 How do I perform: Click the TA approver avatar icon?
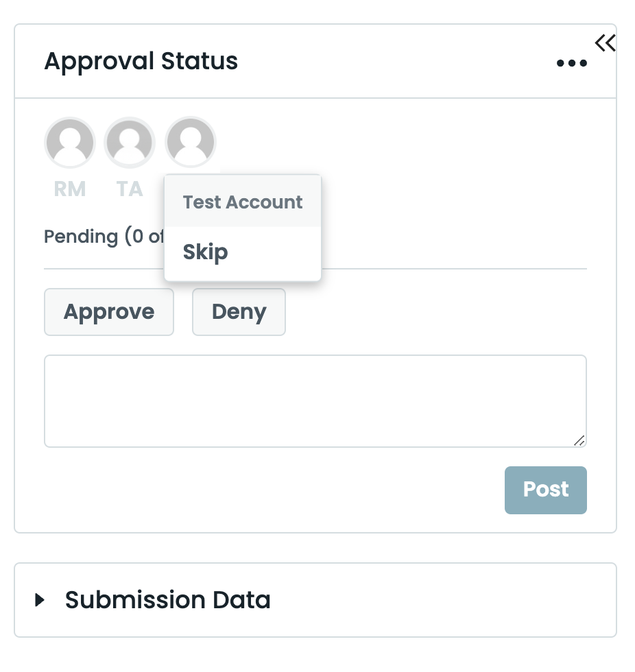coord(130,142)
